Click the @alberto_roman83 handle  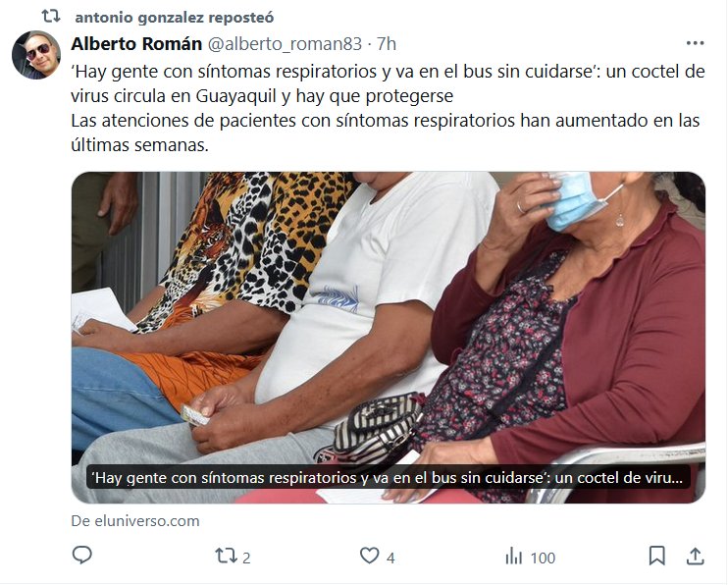285,44
